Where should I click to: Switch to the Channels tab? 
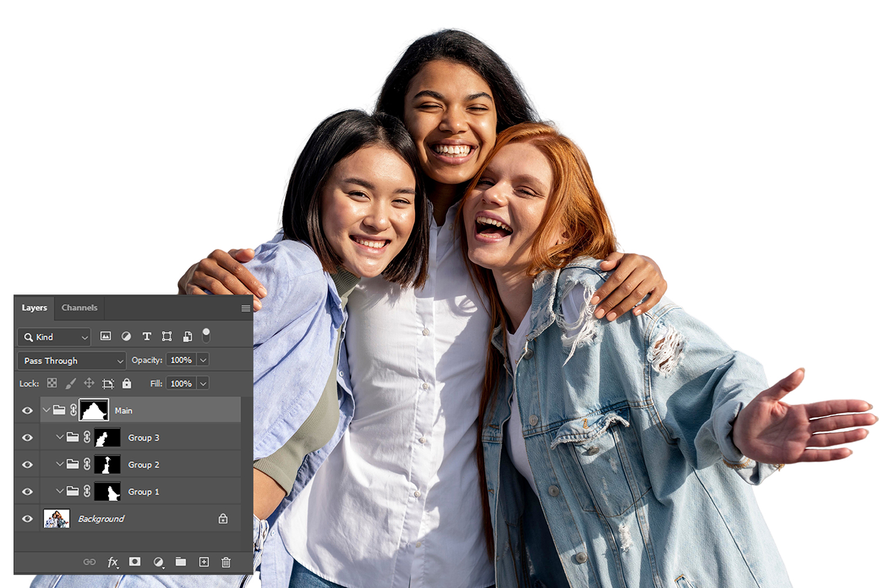point(79,308)
